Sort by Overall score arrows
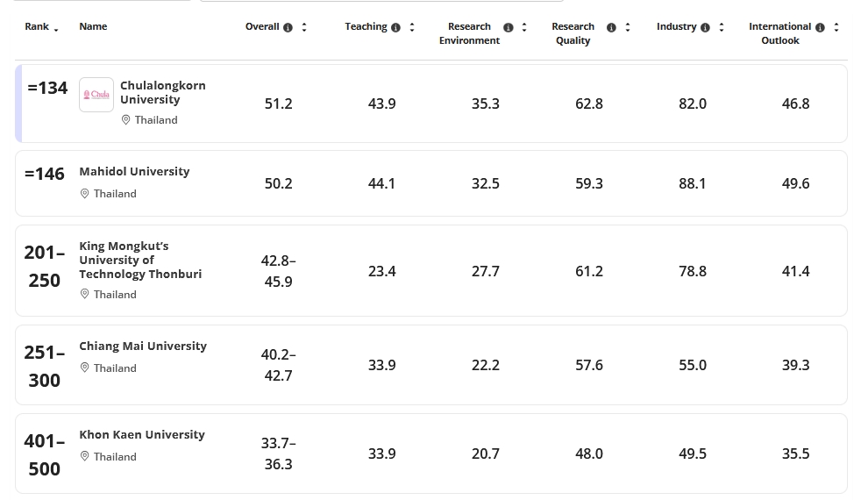 point(304,27)
